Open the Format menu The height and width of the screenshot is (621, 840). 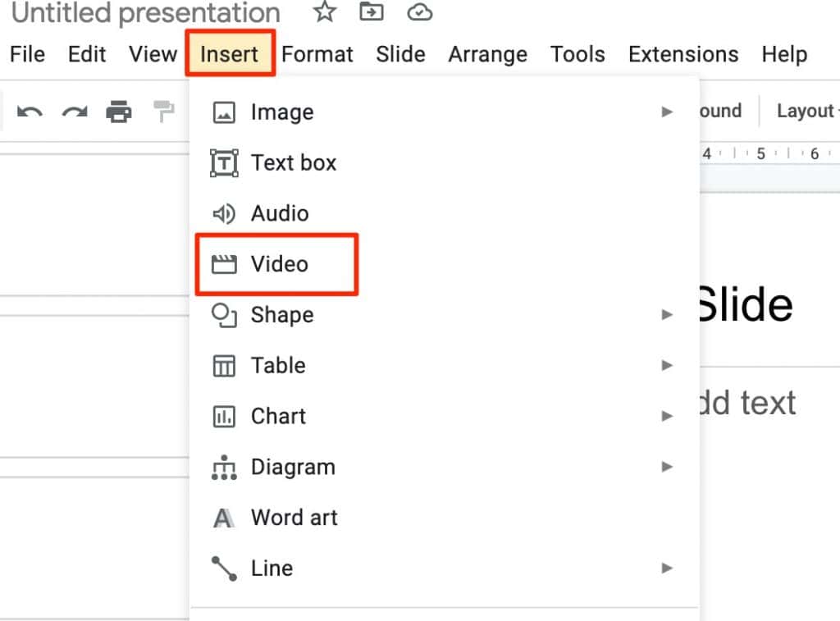[317, 54]
